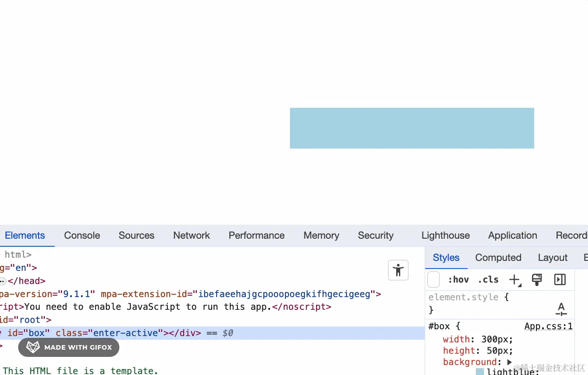The height and width of the screenshot is (375, 588).
Task: Select the id="root" element row
Action: [213, 320]
